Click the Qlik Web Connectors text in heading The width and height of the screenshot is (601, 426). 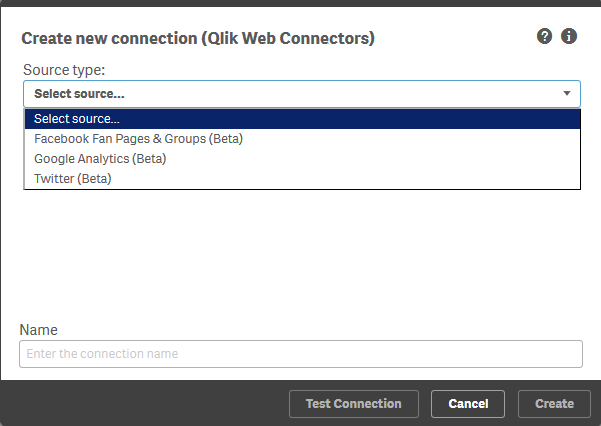coord(288,38)
